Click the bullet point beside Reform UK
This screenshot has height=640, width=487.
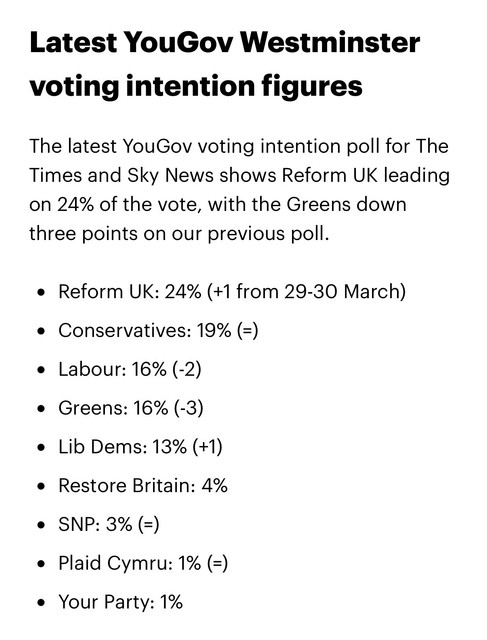click(40, 293)
